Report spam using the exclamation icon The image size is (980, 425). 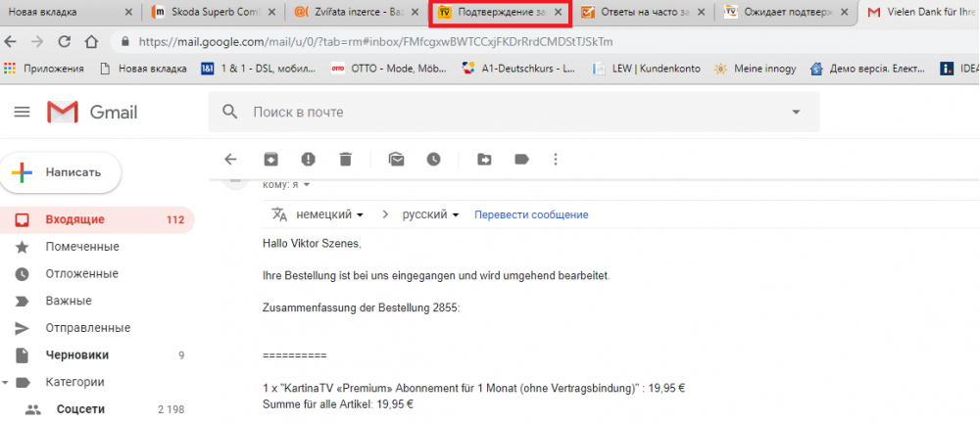pyautogui.click(x=308, y=160)
